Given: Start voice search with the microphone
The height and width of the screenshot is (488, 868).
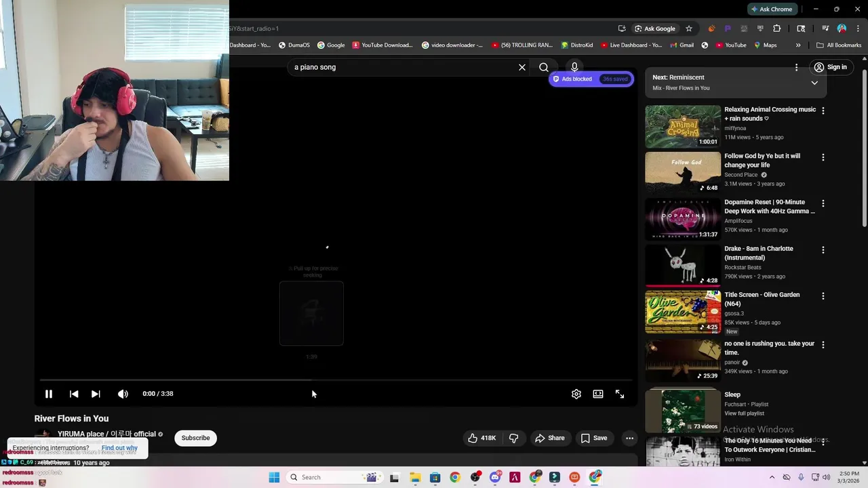Looking at the screenshot, I should (574, 67).
